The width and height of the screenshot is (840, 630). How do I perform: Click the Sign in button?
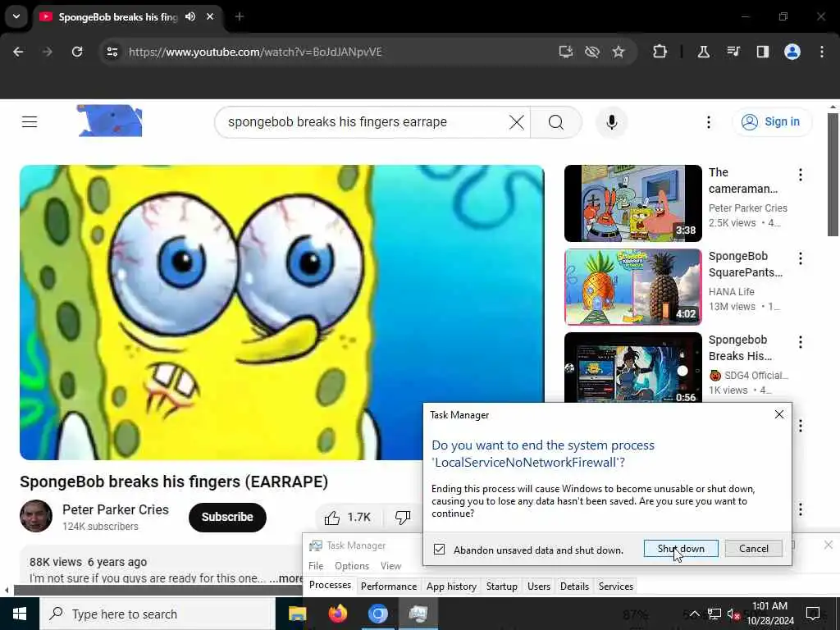771,121
